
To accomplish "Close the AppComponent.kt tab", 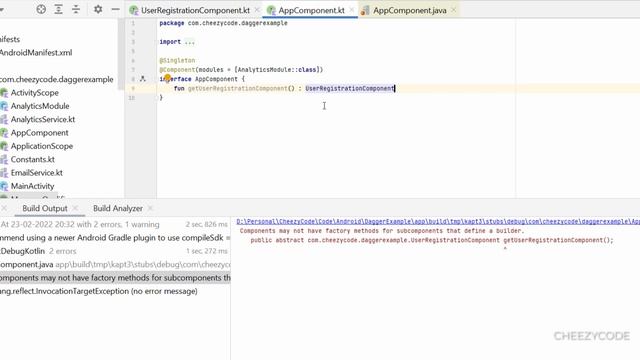I will tap(352, 10).
